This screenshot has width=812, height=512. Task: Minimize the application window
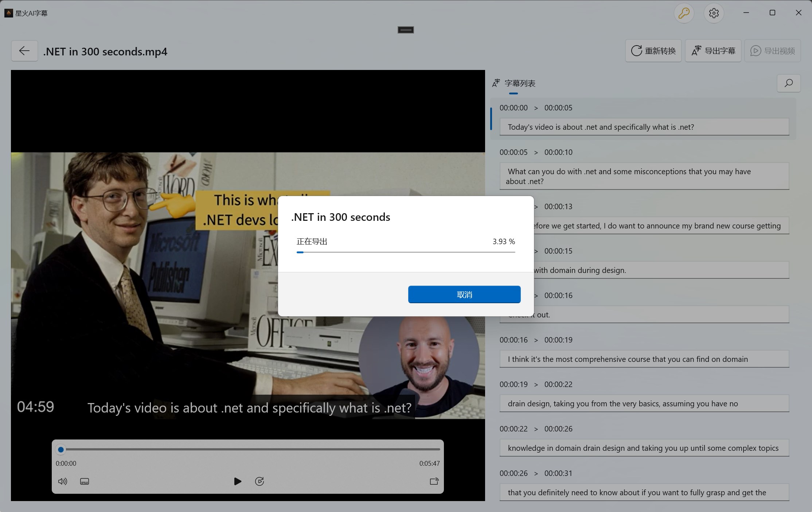point(746,13)
